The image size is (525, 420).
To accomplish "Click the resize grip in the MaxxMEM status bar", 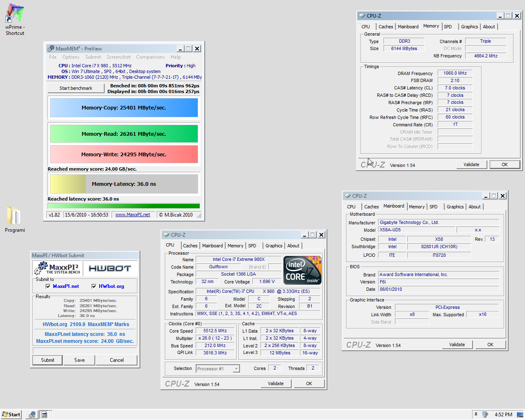I will pyautogui.click(x=199, y=216).
